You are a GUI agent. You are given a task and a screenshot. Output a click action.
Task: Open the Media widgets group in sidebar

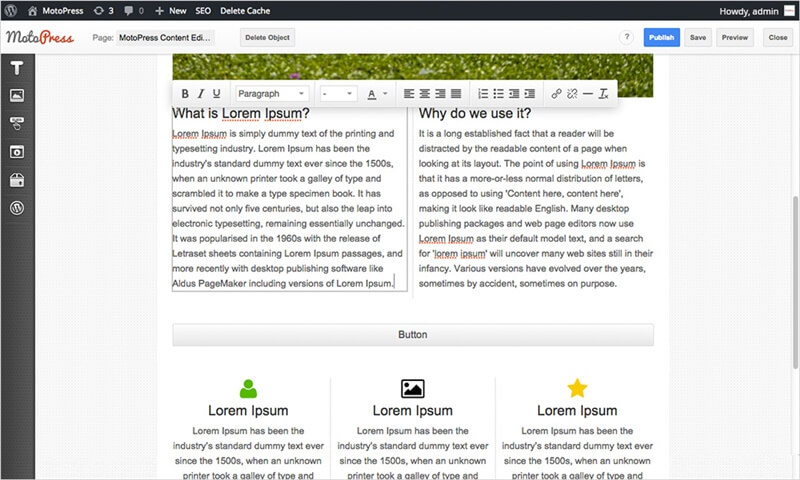(17, 151)
